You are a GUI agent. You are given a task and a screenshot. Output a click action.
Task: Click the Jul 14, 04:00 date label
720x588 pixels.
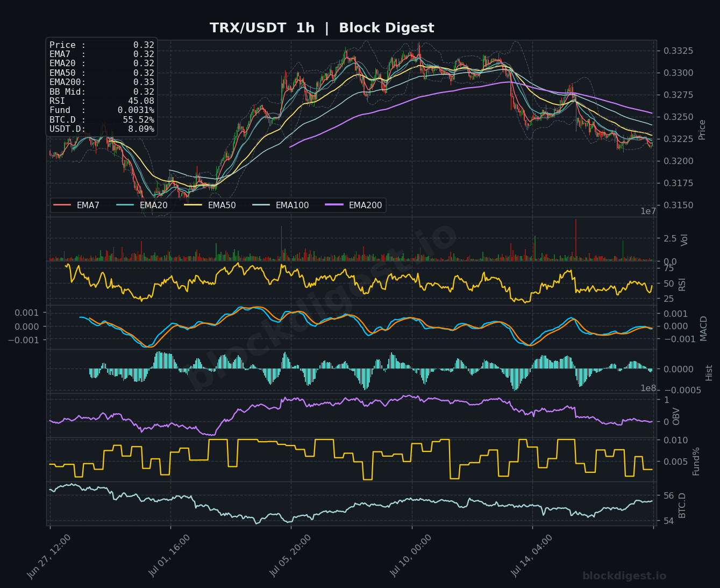pos(531,556)
